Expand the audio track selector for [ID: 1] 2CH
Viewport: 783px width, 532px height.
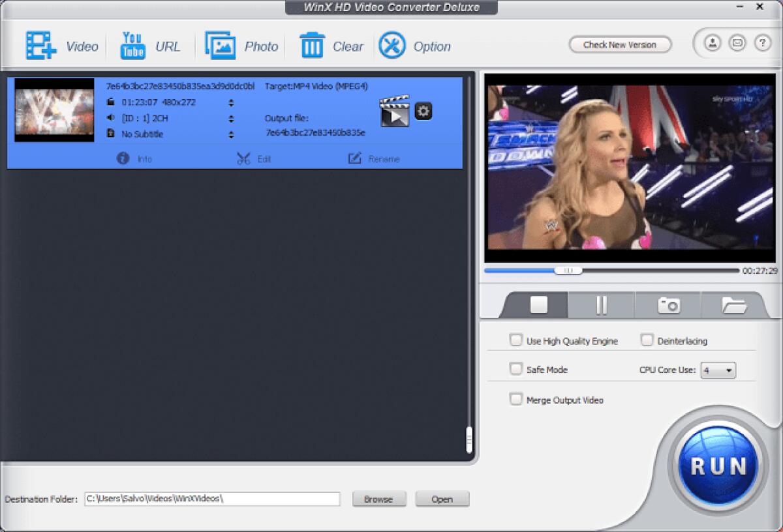pyautogui.click(x=232, y=119)
